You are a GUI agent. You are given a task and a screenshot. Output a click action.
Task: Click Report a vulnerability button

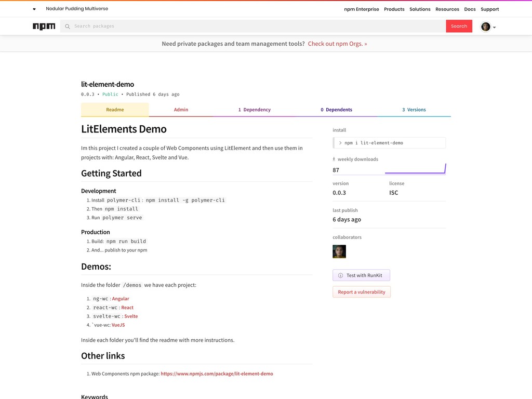[362, 292]
